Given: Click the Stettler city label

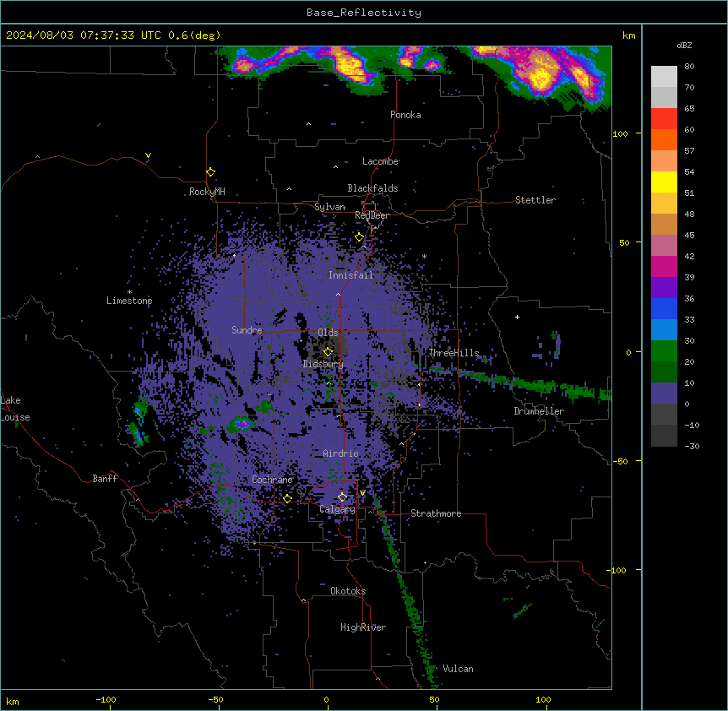Looking at the screenshot, I should [x=535, y=200].
